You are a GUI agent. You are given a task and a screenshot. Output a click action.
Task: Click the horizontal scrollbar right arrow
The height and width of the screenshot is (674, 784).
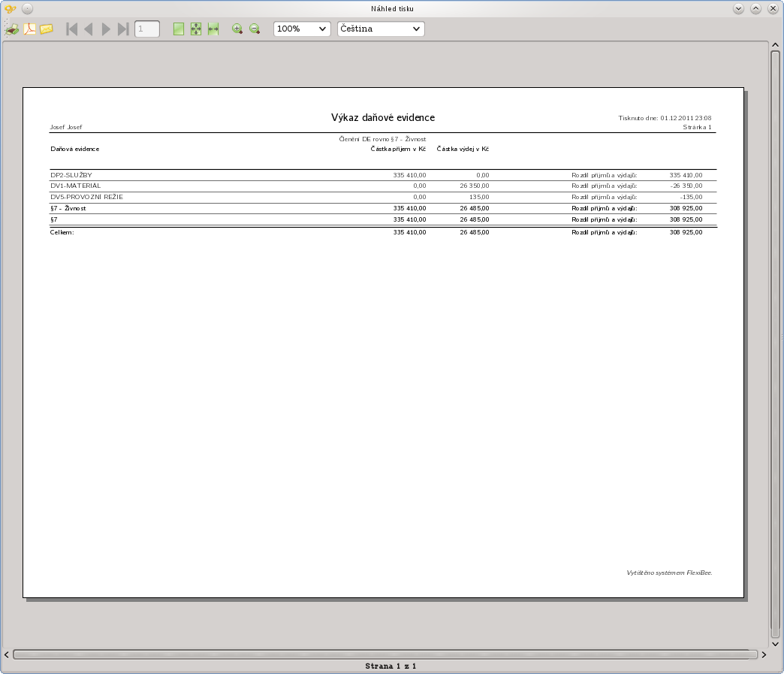click(764, 654)
